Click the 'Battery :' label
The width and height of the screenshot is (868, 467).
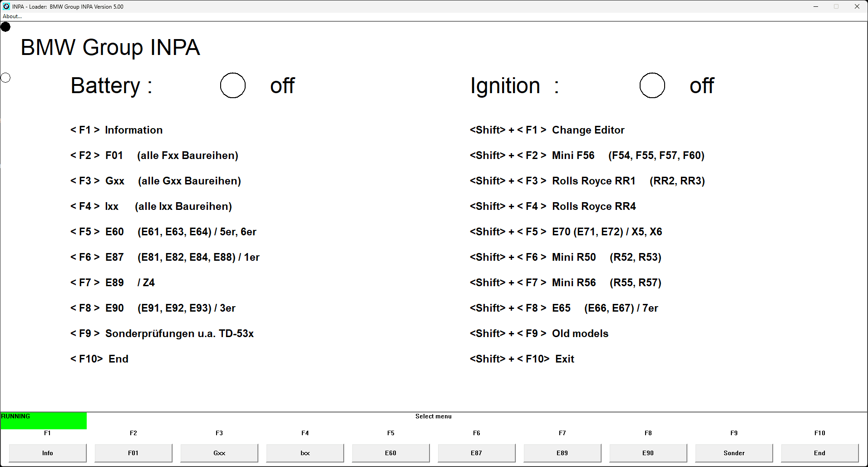[x=111, y=86]
